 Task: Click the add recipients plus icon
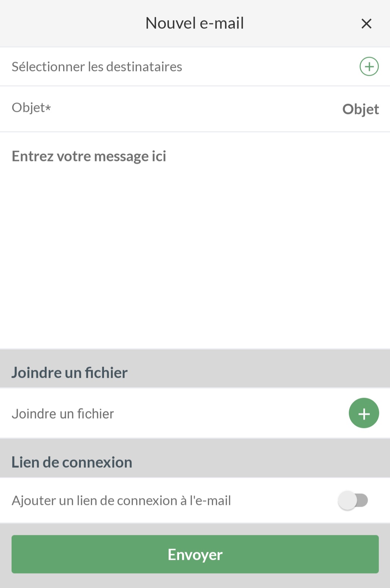[369, 66]
